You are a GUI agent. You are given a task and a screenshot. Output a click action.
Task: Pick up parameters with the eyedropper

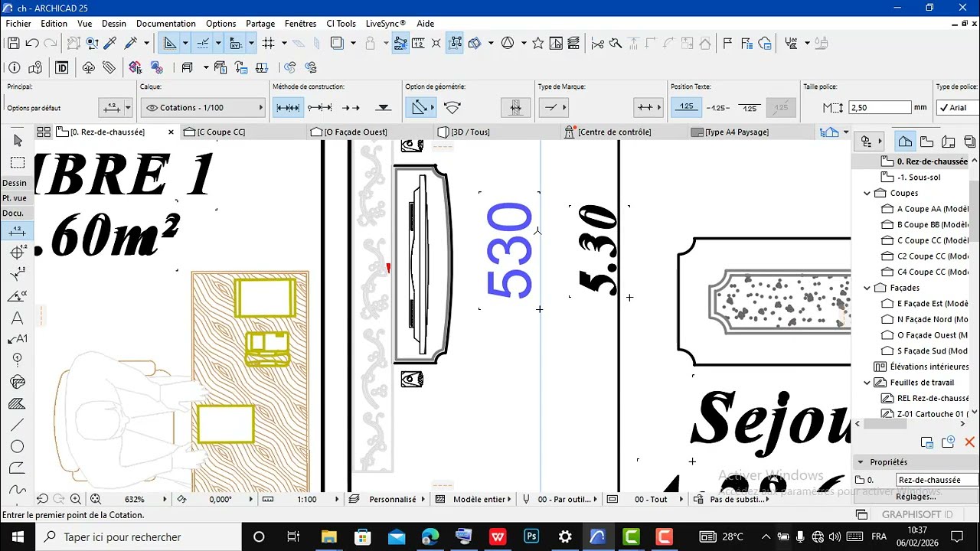[x=110, y=43]
